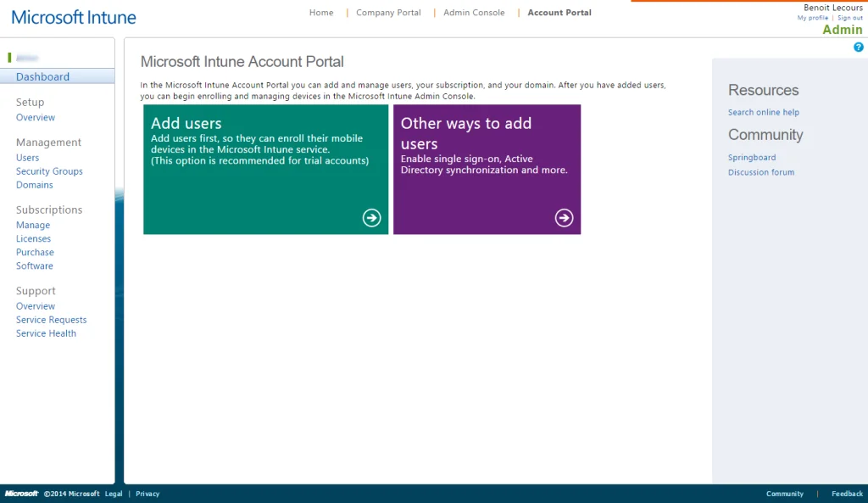Viewport: 868px width, 503px height.
Task: Go to the Home tab
Action: pyautogui.click(x=321, y=12)
